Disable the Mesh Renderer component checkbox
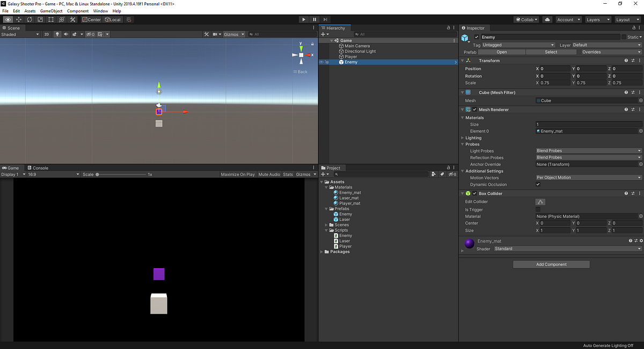Viewport: 644px width, 349px height. 474,109
